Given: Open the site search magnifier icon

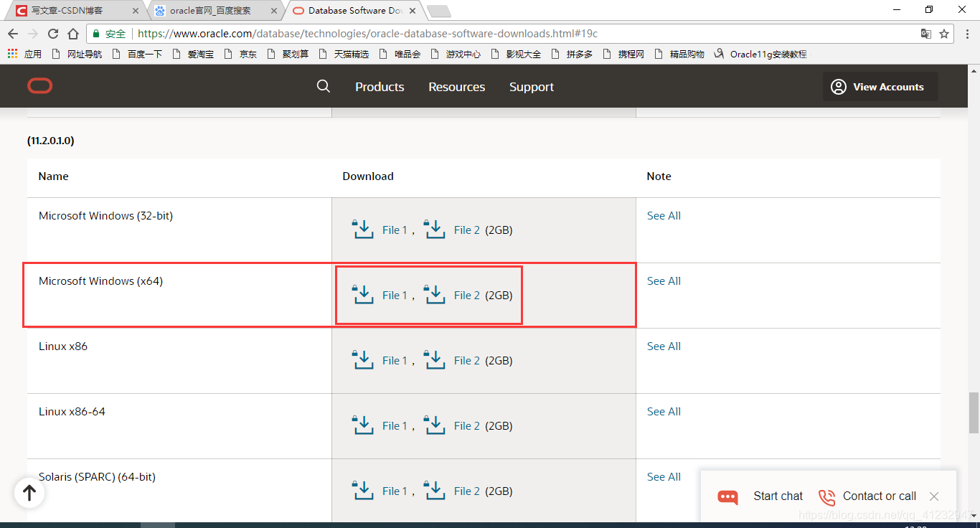Looking at the screenshot, I should [x=323, y=86].
